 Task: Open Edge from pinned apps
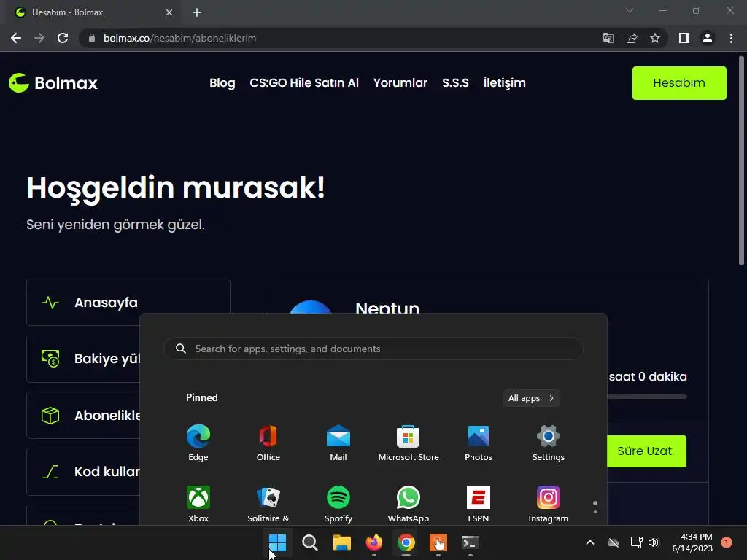(x=198, y=443)
